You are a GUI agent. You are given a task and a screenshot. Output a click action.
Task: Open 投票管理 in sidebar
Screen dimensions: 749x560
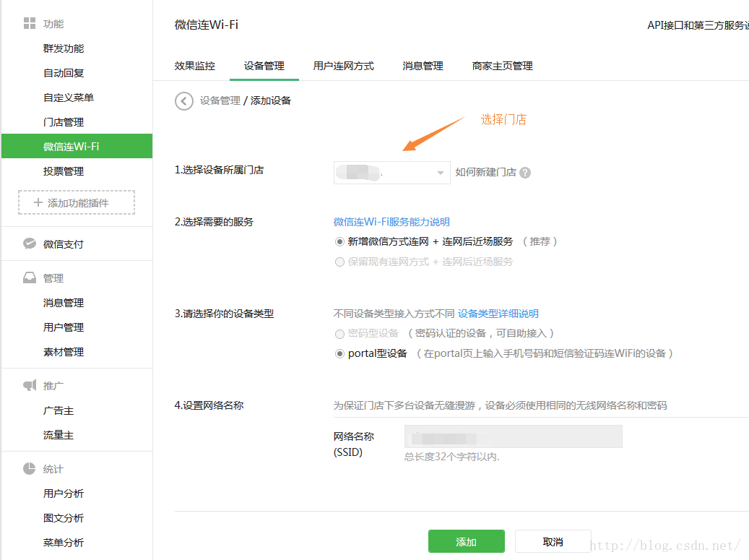64,171
